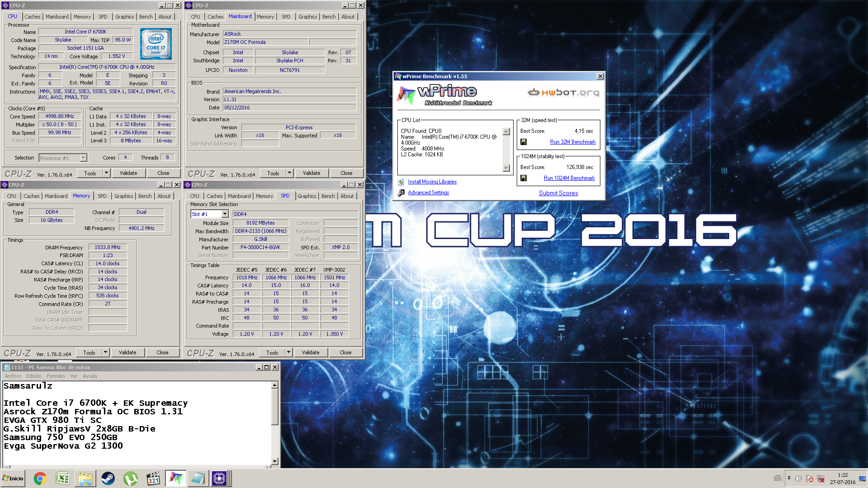Click the DRAM Frequency value 1533.8 MHz

click(x=108, y=247)
